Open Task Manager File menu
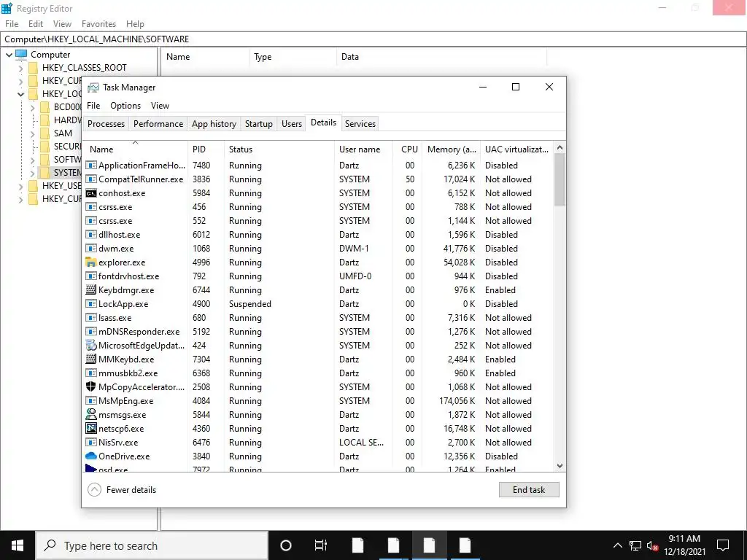The width and height of the screenshot is (747, 560). pos(93,106)
